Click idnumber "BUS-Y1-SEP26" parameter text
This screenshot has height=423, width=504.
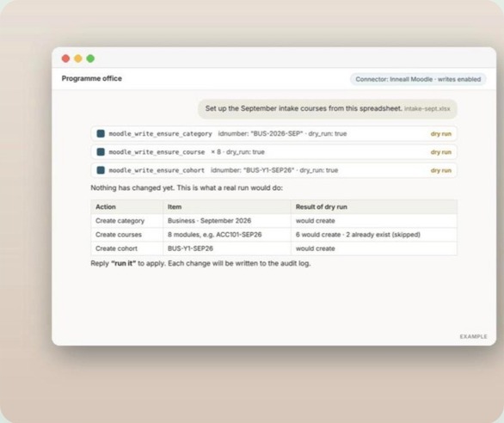(253, 170)
